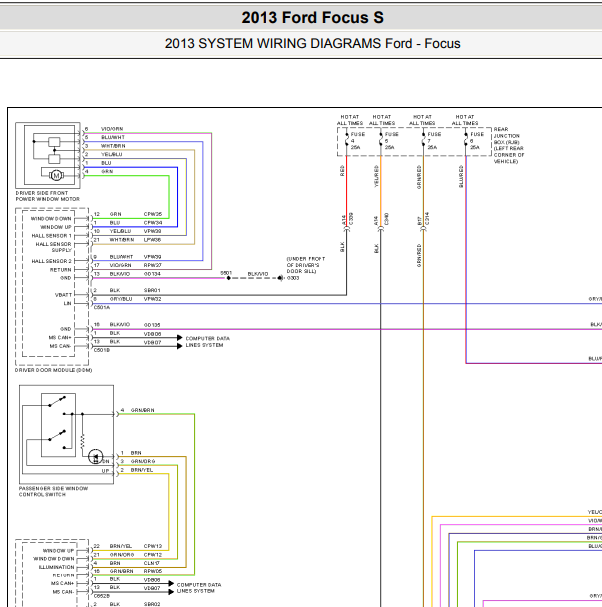Screen dimensions: 602x607
Task: Click the S501 splice point
Action: point(228,278)
